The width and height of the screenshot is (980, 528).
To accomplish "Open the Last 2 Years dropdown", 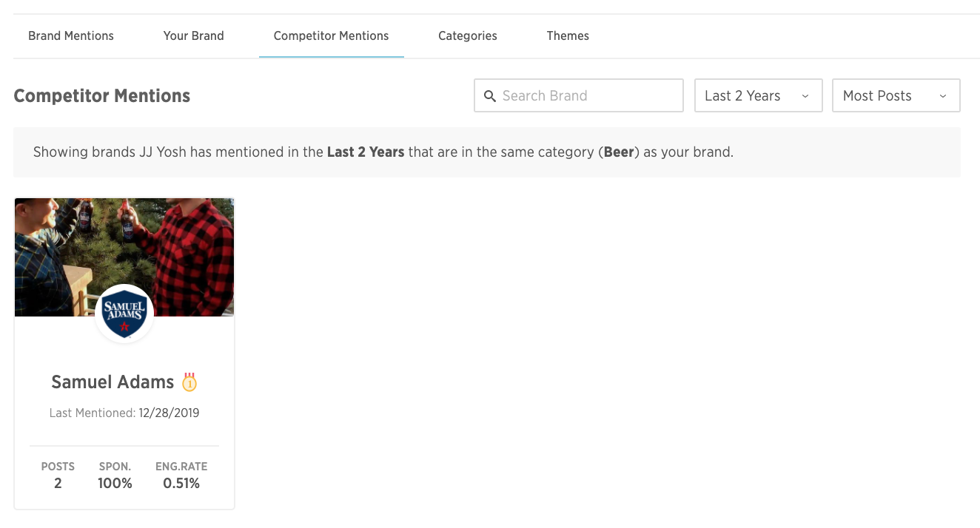I will pos(758,95).
